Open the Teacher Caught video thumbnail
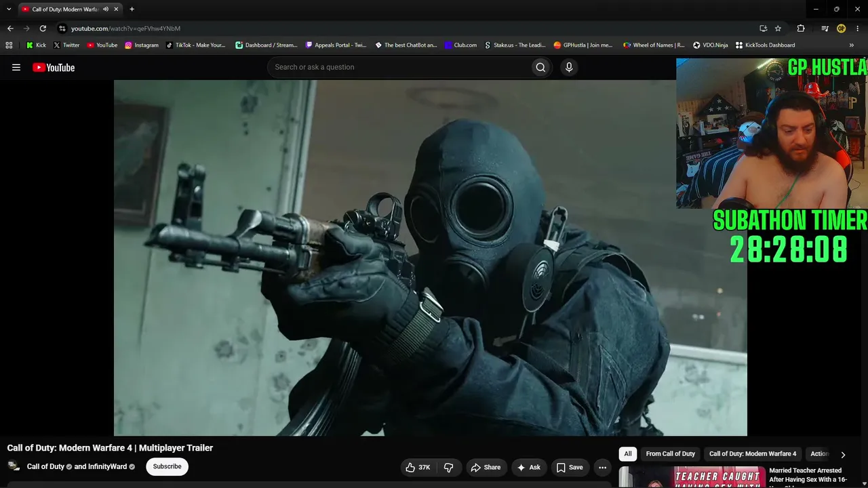868x488 pixels. point(692,477)
